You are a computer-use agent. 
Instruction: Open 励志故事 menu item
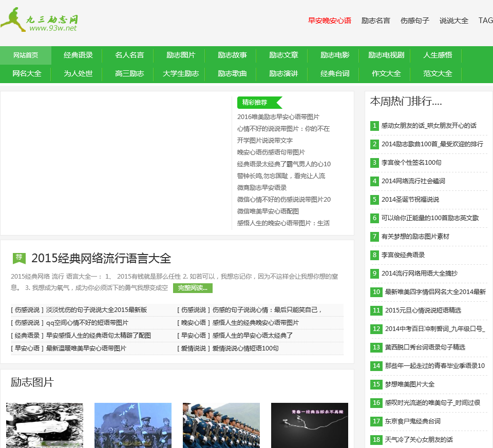[x=232, y=55]
